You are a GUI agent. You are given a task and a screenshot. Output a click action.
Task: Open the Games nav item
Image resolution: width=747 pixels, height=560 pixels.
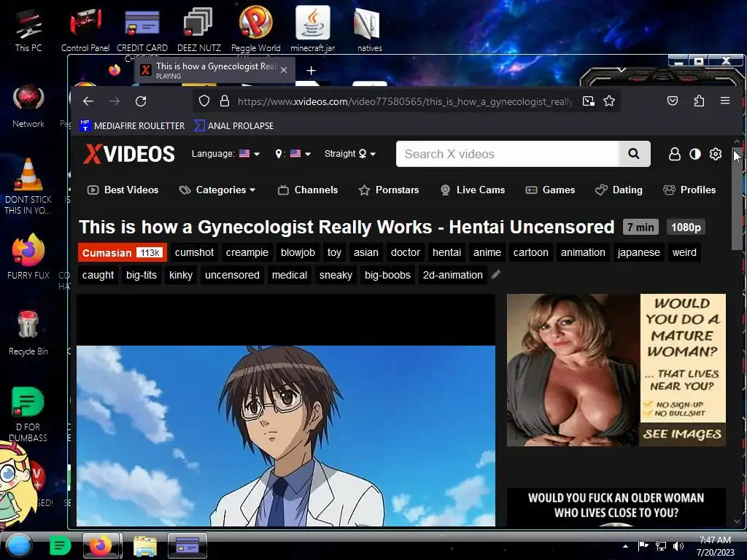550,190
